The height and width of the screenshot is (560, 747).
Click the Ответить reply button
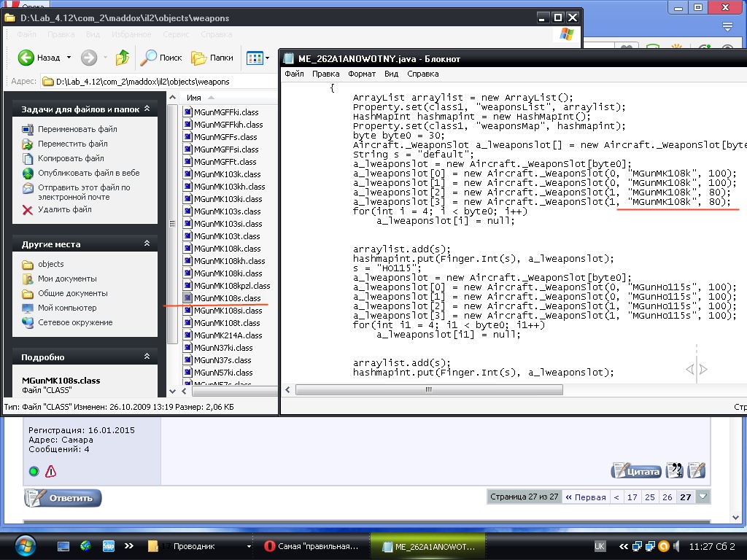63,498
